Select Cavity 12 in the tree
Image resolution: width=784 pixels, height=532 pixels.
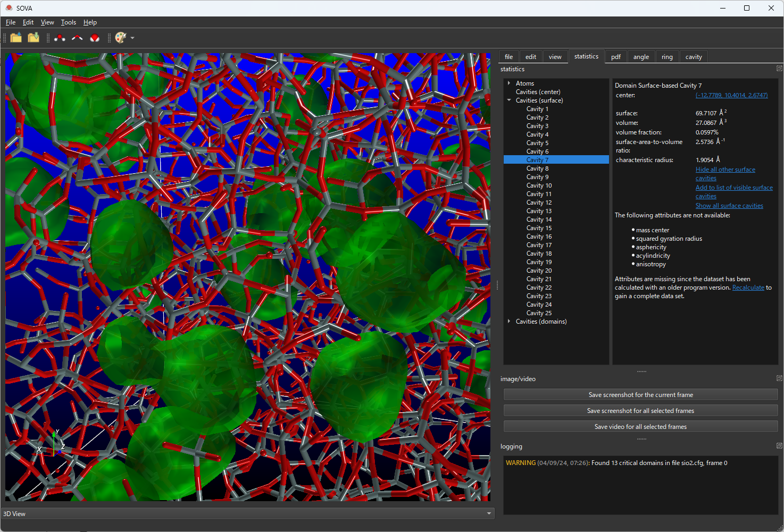pyautogui.click(x=539, y=202)
